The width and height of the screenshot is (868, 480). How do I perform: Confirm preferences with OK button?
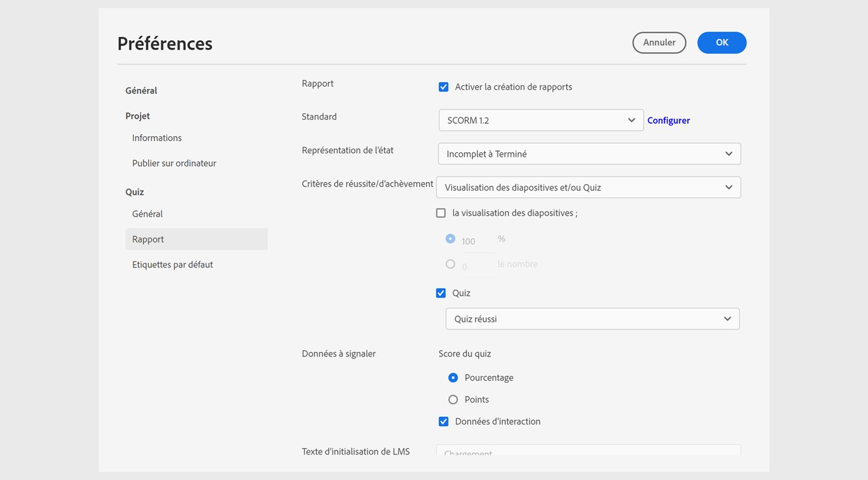(x=722, y=43)
